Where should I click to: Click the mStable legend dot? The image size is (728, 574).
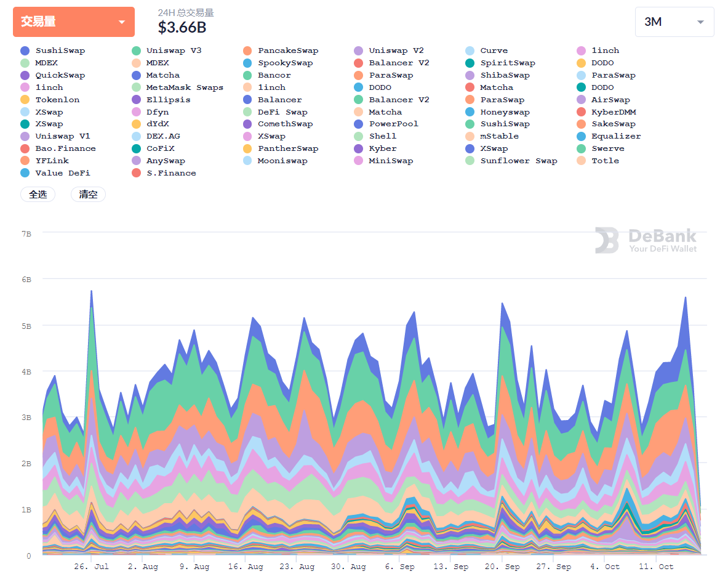[x=470, y=136]
